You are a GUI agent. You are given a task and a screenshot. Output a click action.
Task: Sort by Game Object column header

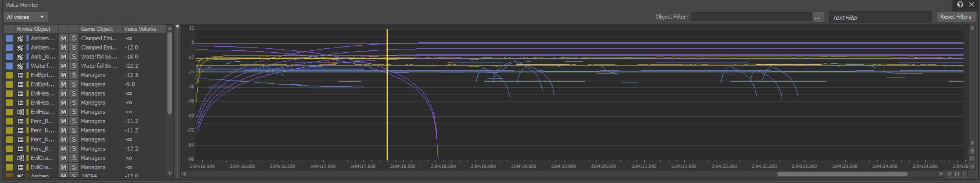coord(97,29)
